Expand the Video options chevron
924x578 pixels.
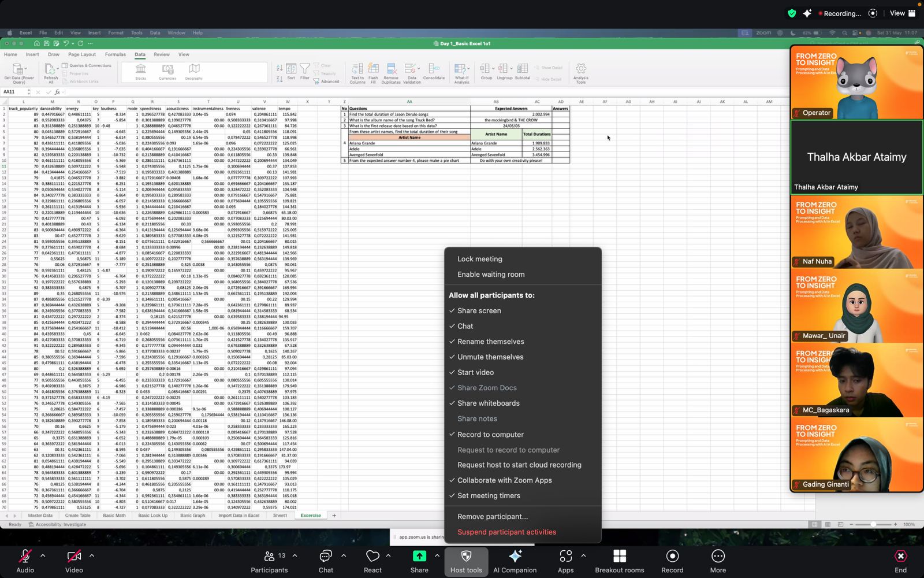(91, 555)
